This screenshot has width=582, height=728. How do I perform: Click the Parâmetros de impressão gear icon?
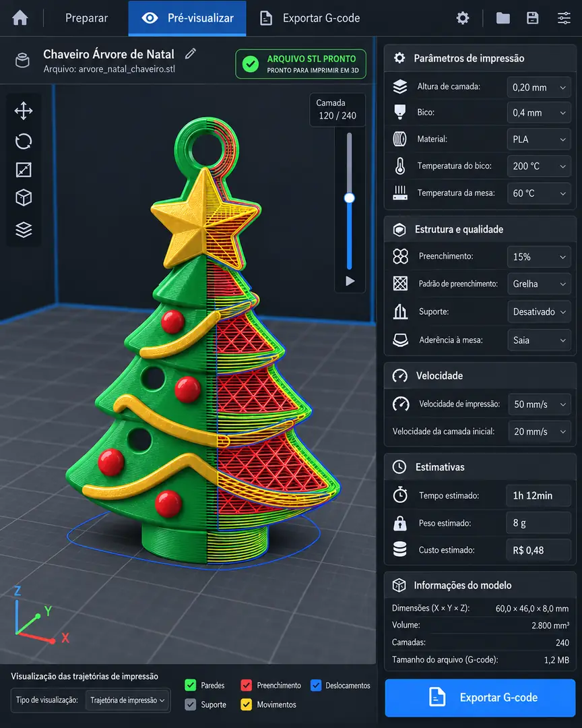coord(399,58)
